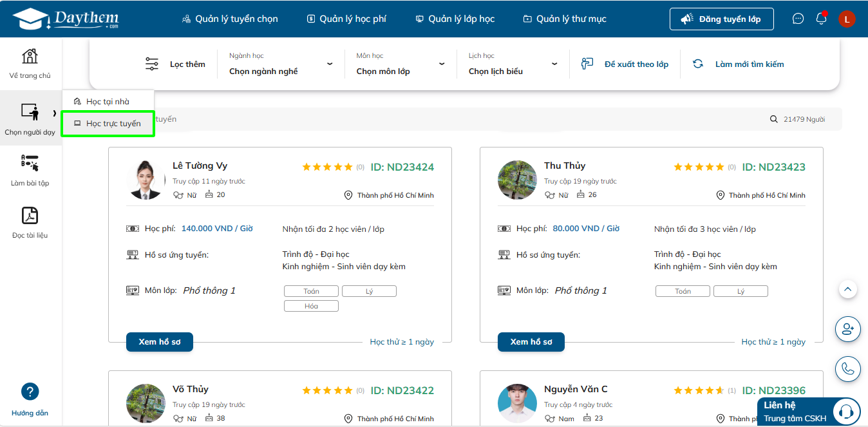Click the Đăng tuyển lớp button
Screen dimensions: 868x427
(721, 19)
